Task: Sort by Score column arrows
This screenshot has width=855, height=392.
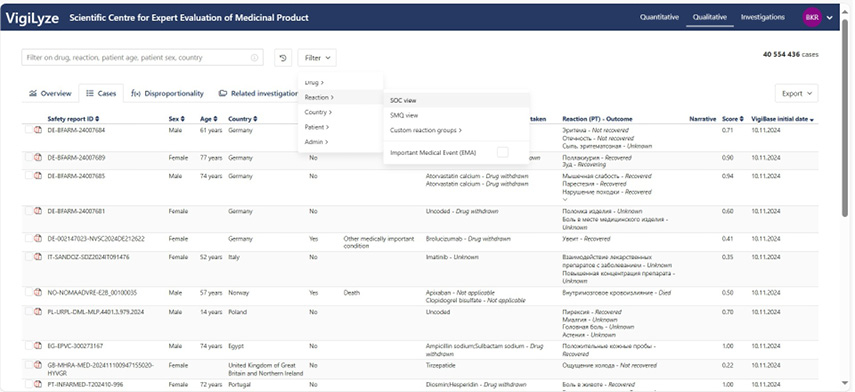Action: click(x=742, y=119)
